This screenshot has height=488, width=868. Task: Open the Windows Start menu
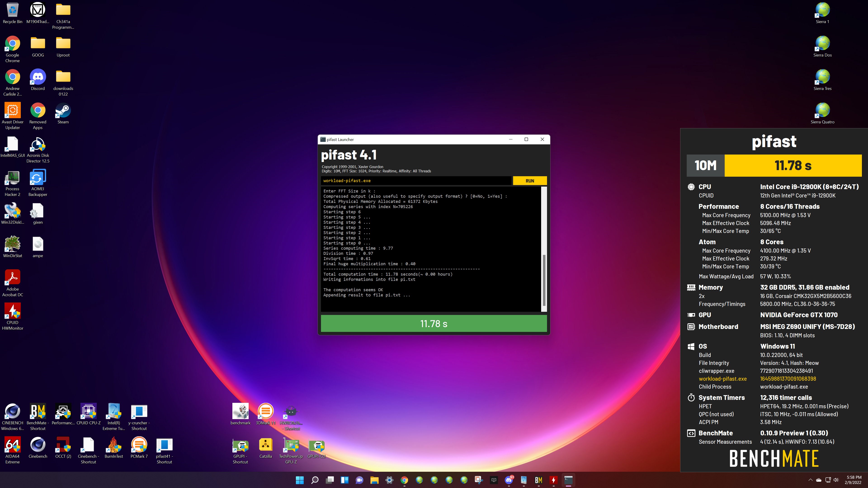(300, 480)
